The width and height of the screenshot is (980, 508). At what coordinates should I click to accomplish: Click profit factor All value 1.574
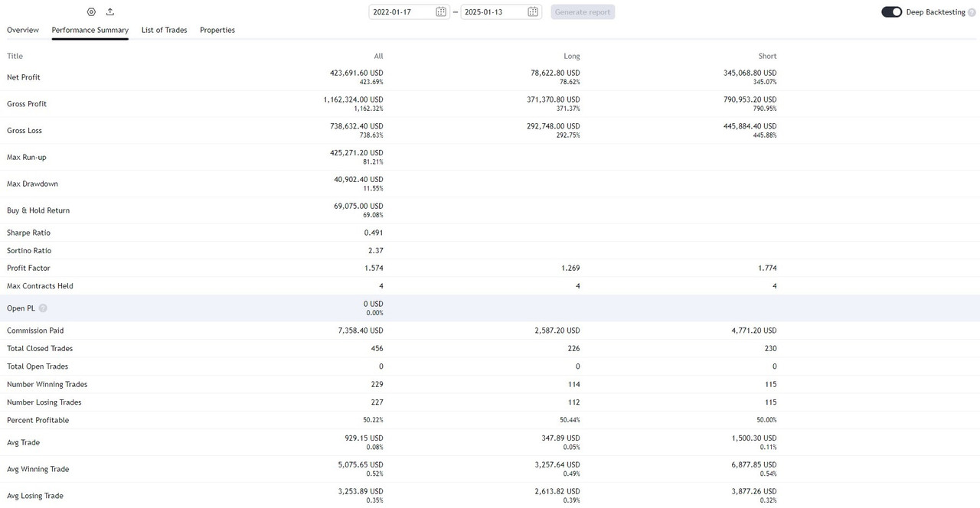click(x=374, y=269)
